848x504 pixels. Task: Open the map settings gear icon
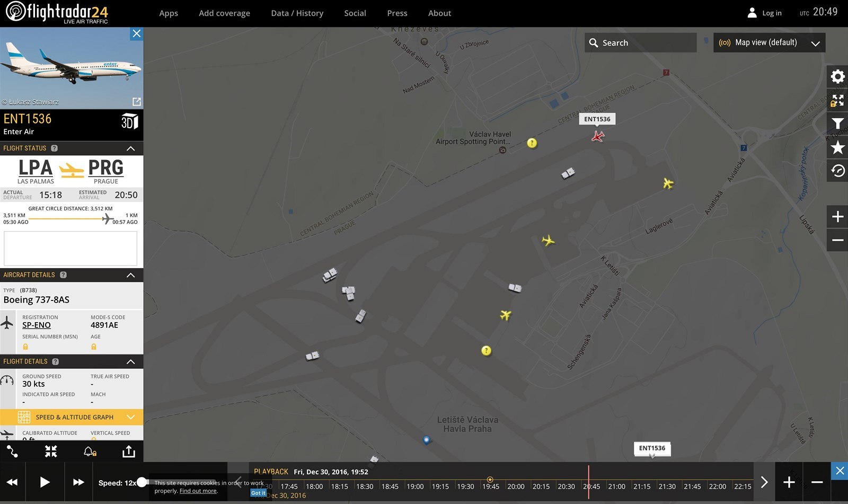coord(837,77)
